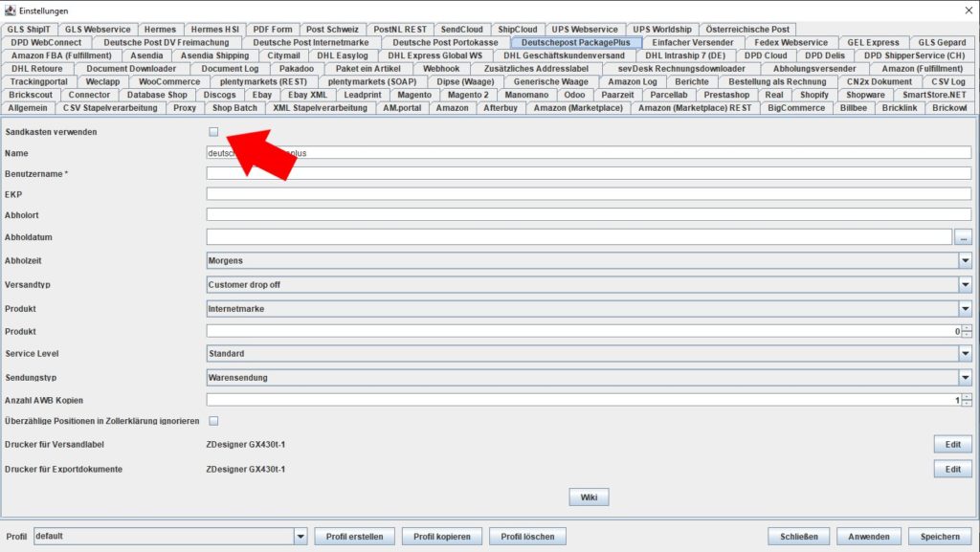
Task: Edit the Drucker für Exportdokumente printer
Action: coord(952,469)
